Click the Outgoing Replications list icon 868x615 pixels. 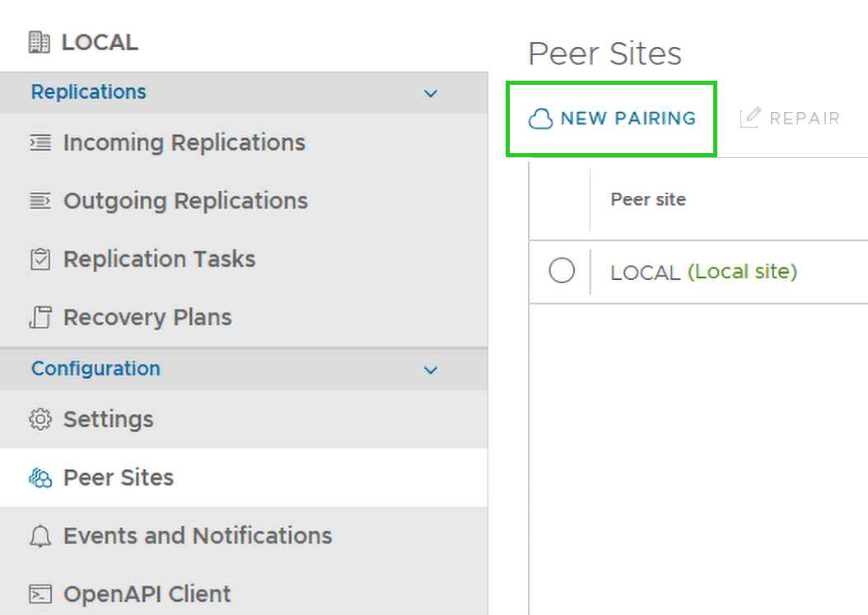(40, 201)
